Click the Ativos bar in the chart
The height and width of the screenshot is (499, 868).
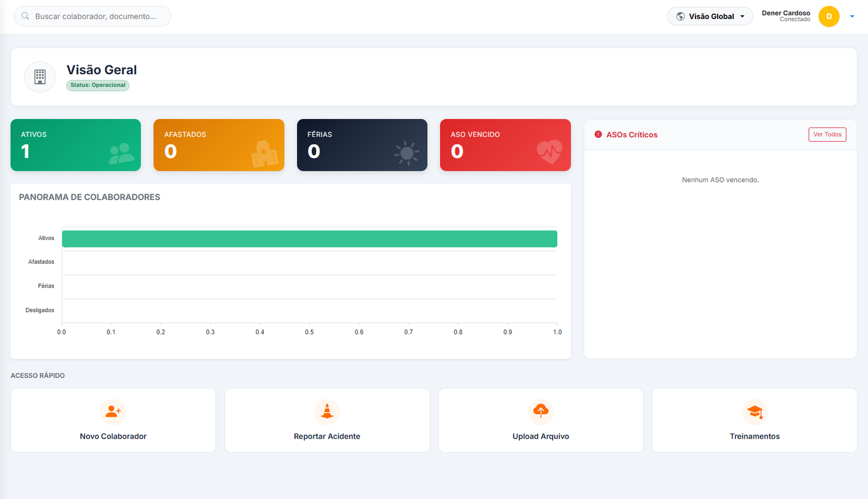309,238
